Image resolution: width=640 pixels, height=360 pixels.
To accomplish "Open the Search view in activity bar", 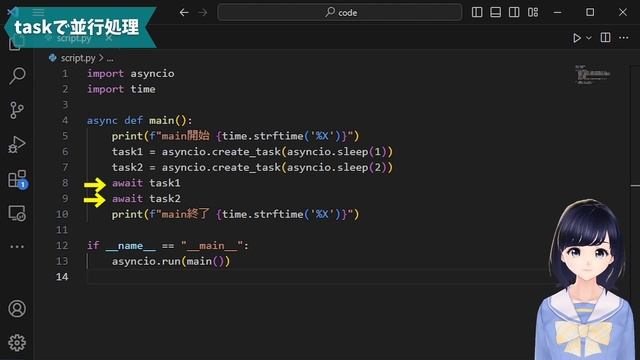I will click(17, 76).
